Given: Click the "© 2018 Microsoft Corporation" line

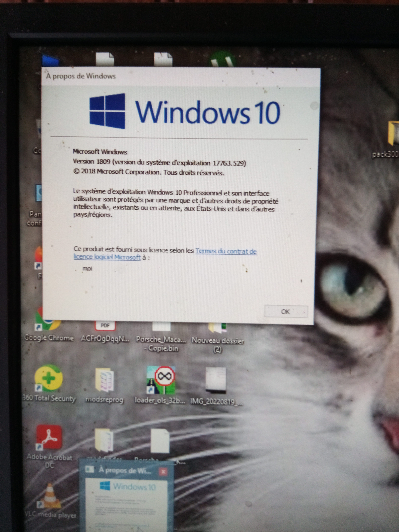Looking at the screenshot, I should [149, 172].
